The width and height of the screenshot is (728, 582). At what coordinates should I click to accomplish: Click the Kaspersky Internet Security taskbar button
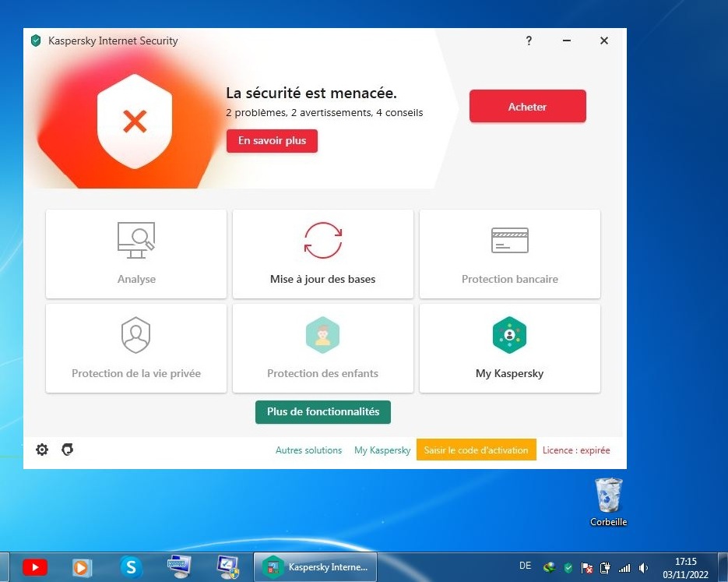315,566
